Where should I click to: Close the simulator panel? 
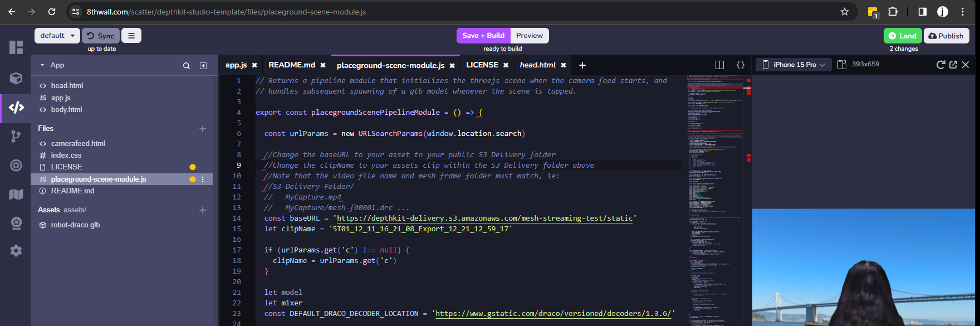[x=966, y=65]
